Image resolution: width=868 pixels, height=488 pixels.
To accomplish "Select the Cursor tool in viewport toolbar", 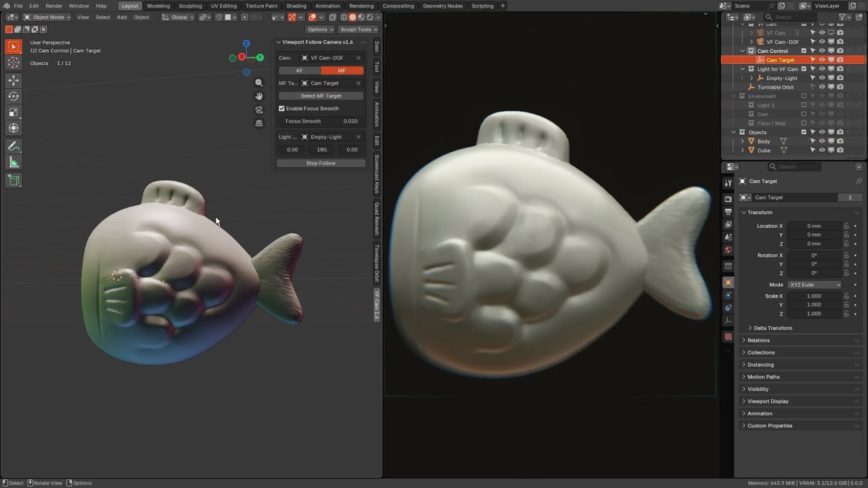I will pos(13,63).
